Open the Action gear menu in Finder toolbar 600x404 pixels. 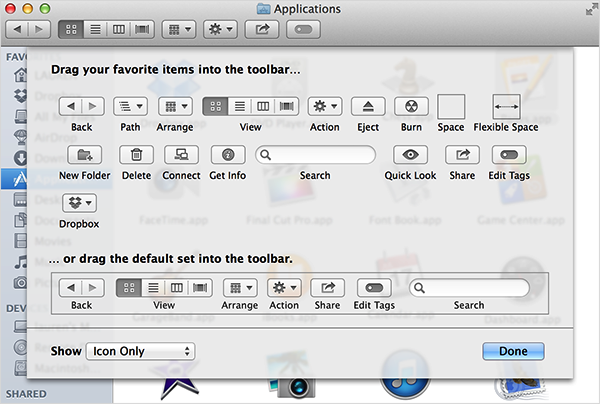(x=220, y=29)
